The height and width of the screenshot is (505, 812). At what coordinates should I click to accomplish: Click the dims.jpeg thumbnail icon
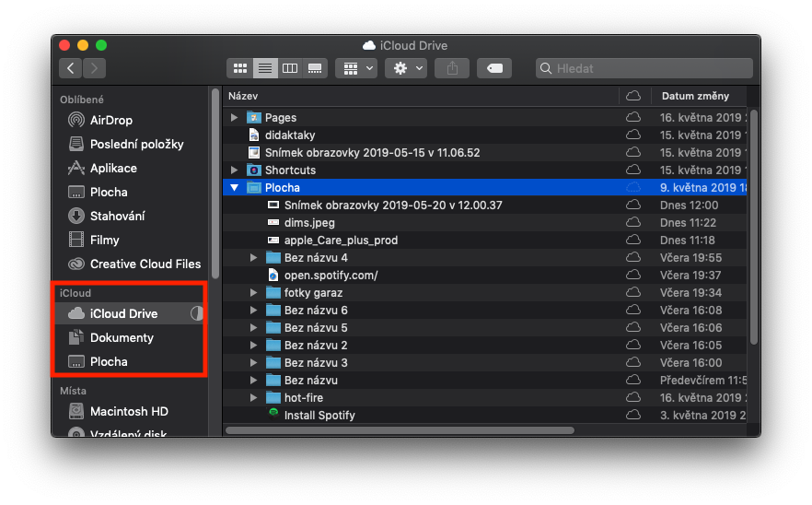pos(273,222)
